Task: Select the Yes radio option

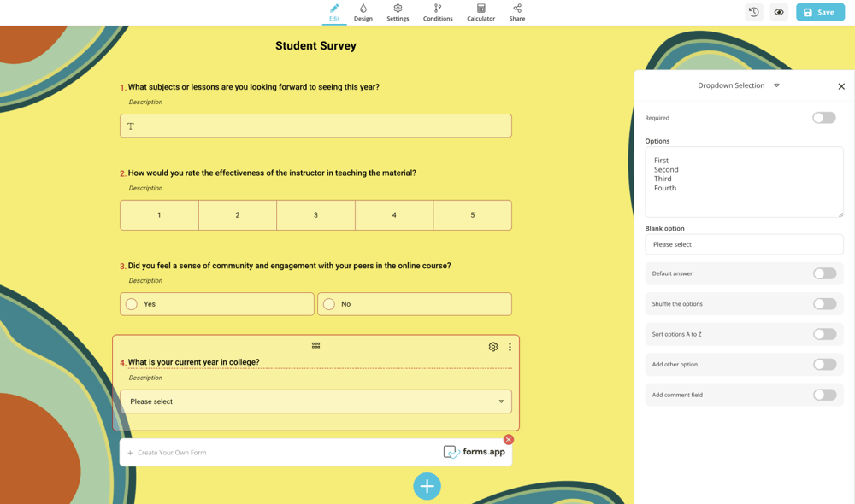Action: coord(132,304)
